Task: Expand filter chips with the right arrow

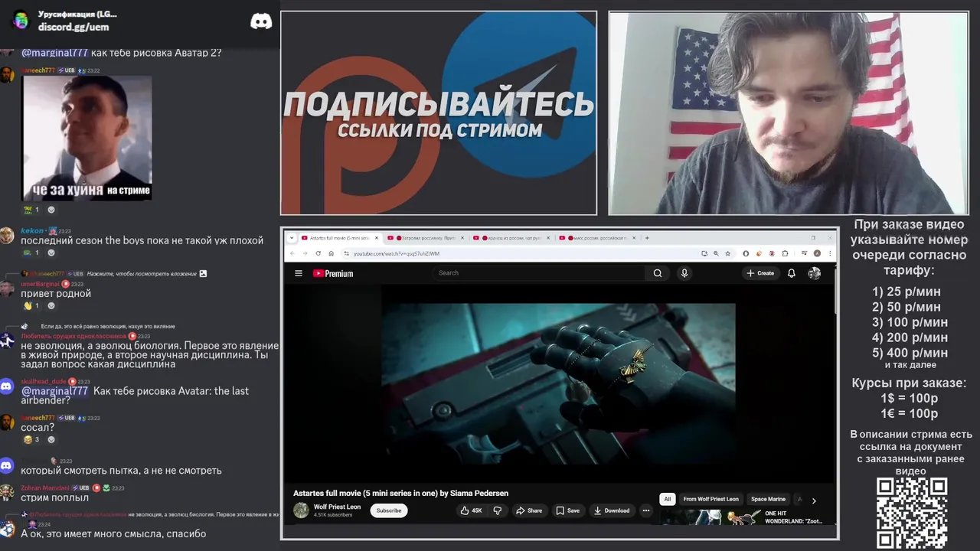Action: click(814, 500)
